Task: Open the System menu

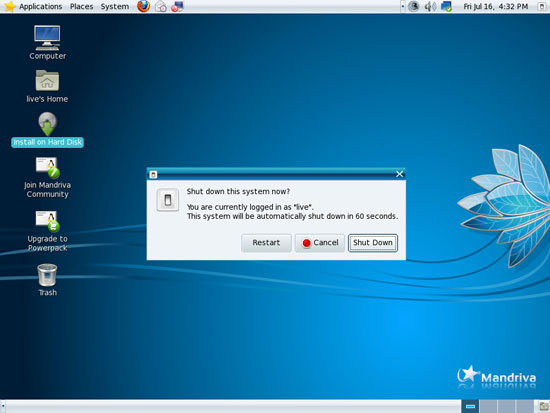Action: pos(115,6)
